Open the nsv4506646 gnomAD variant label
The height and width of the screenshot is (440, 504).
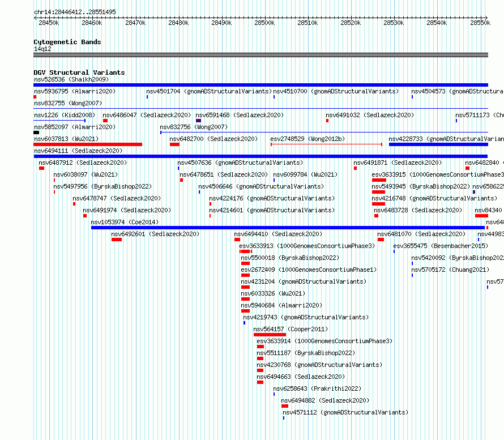click(261, 186)
